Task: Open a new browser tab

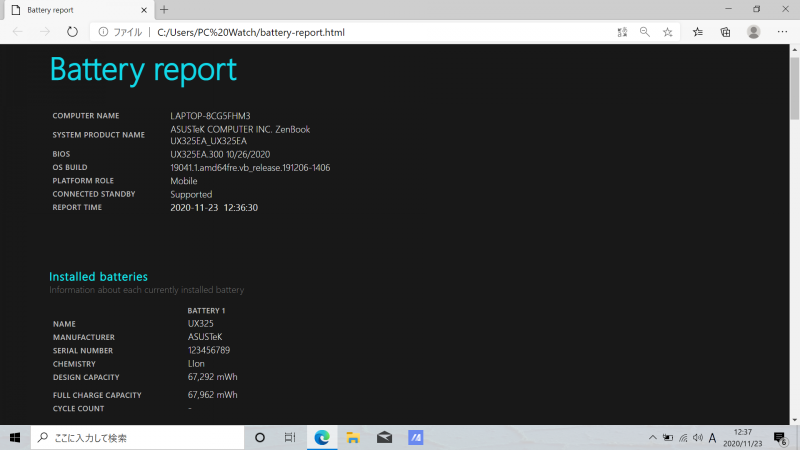Action: click(x=164, y=10)
